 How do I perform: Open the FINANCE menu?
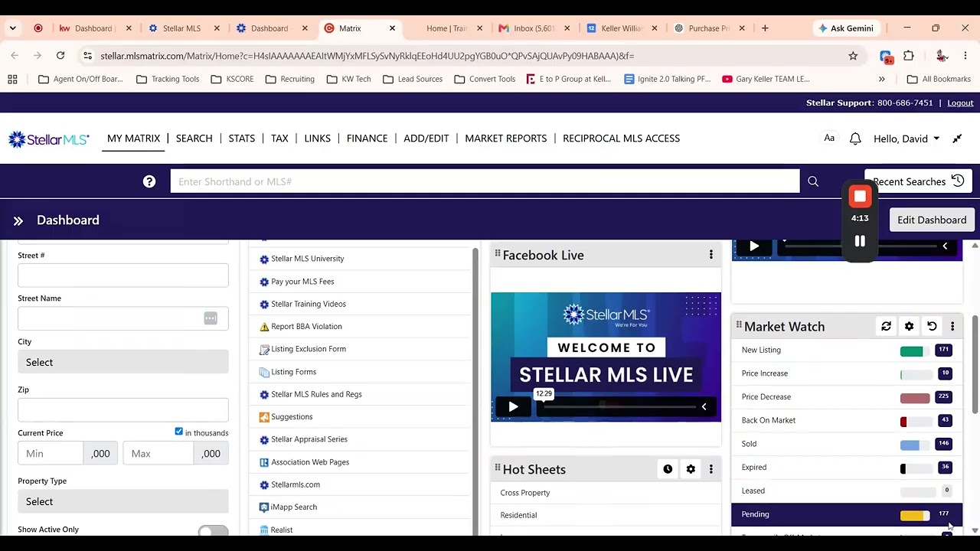[x=367, y=139]
